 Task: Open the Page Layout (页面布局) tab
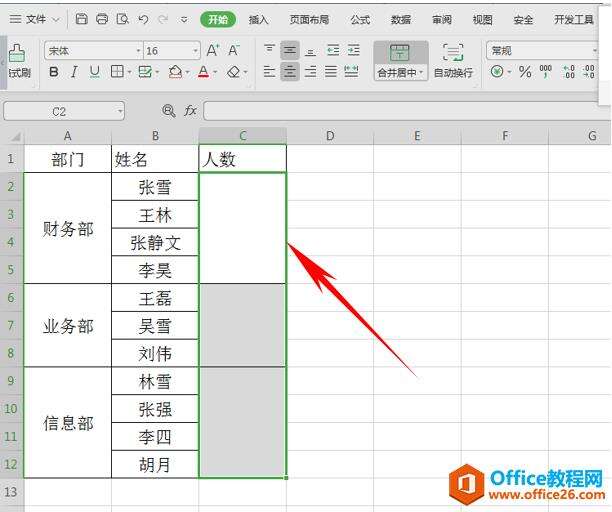309,20
